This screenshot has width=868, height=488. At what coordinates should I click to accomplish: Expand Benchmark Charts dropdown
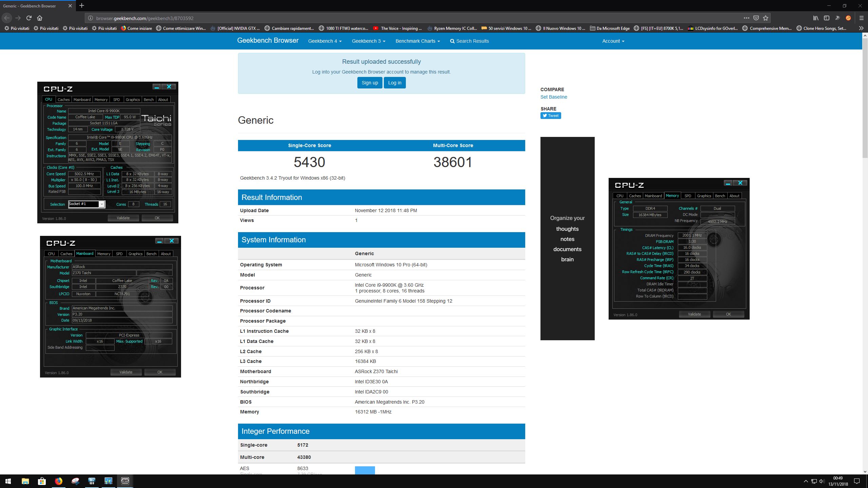(418, 41)
